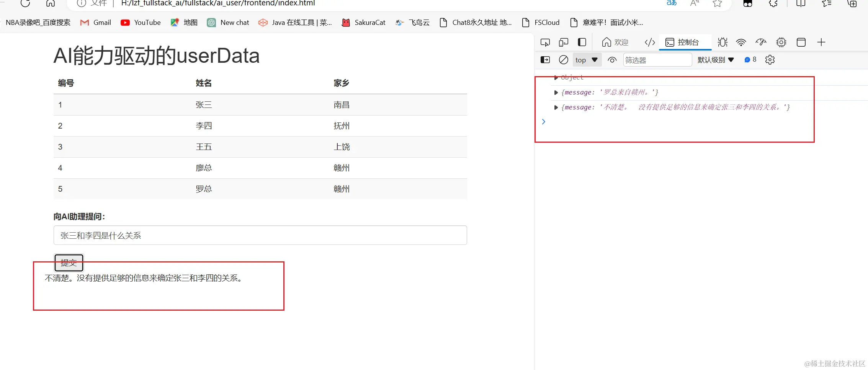This screenshot has width=868, height=370.
Task: Toggle the live expression eye icon
Action: coord(612,60)
